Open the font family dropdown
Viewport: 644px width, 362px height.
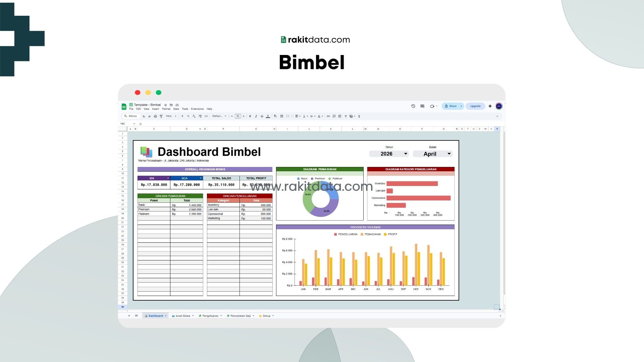point(219,116)
